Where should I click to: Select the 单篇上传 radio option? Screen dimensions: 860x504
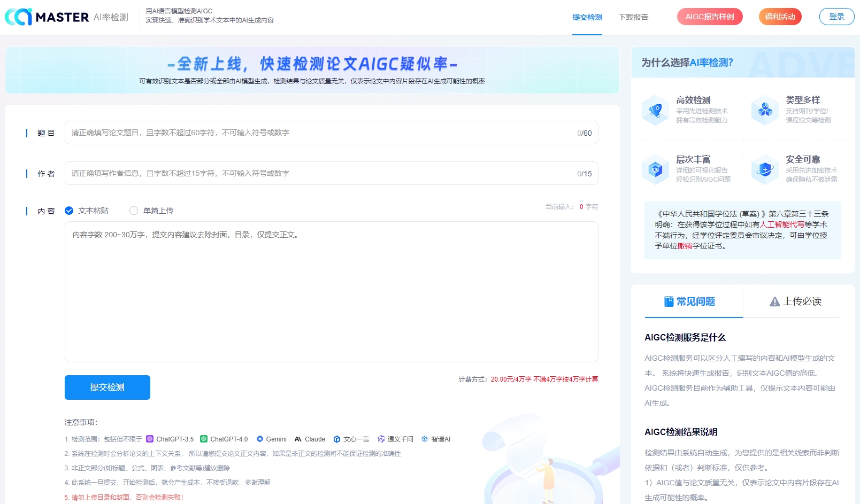pyautogui.click(x=134, y=211)
